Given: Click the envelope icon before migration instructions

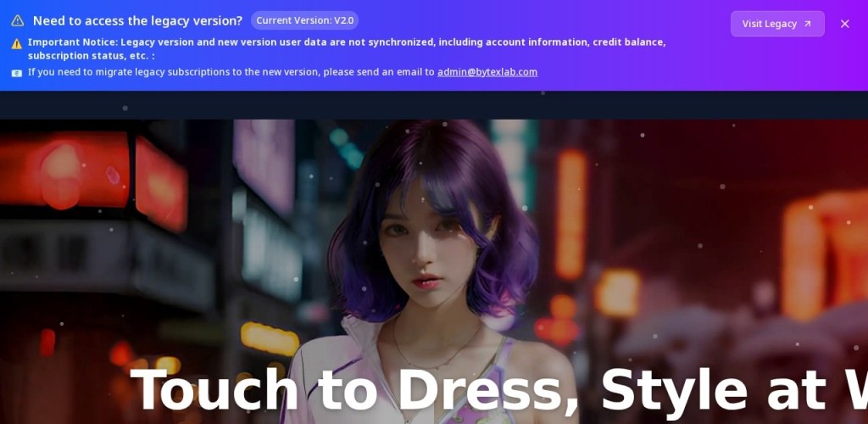Looking at the screenshot, I should (17, 73).
